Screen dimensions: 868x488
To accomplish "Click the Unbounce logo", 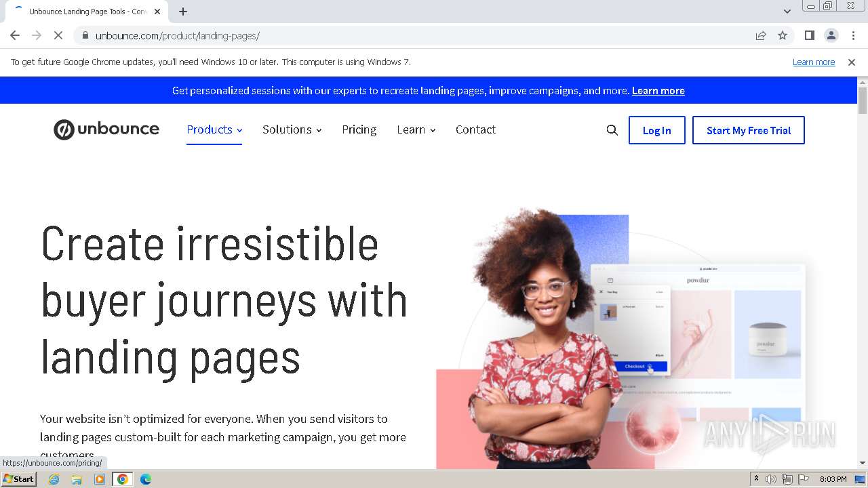I will 106,129.
